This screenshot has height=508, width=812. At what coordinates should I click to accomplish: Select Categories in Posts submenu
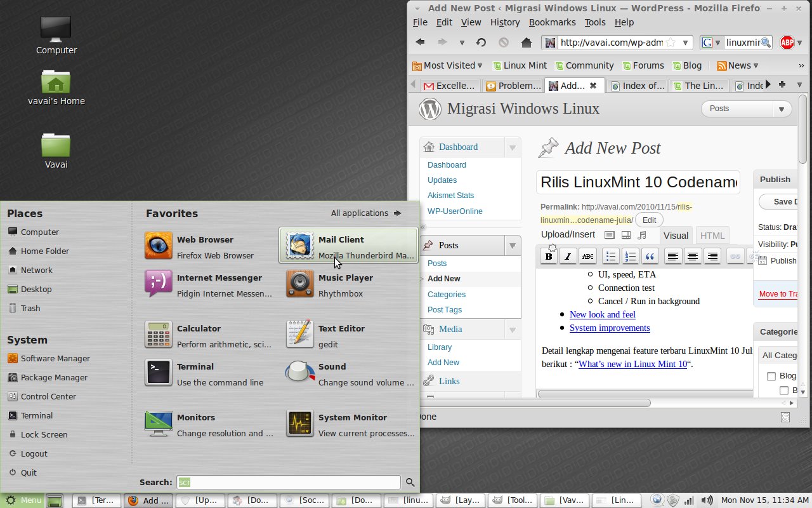click(447, 295)
